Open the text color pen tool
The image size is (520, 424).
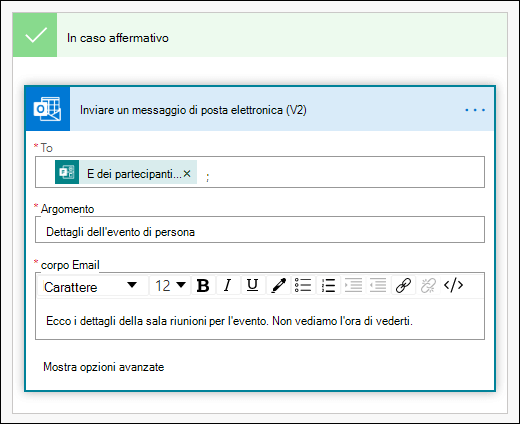click(x=278, y=286)
